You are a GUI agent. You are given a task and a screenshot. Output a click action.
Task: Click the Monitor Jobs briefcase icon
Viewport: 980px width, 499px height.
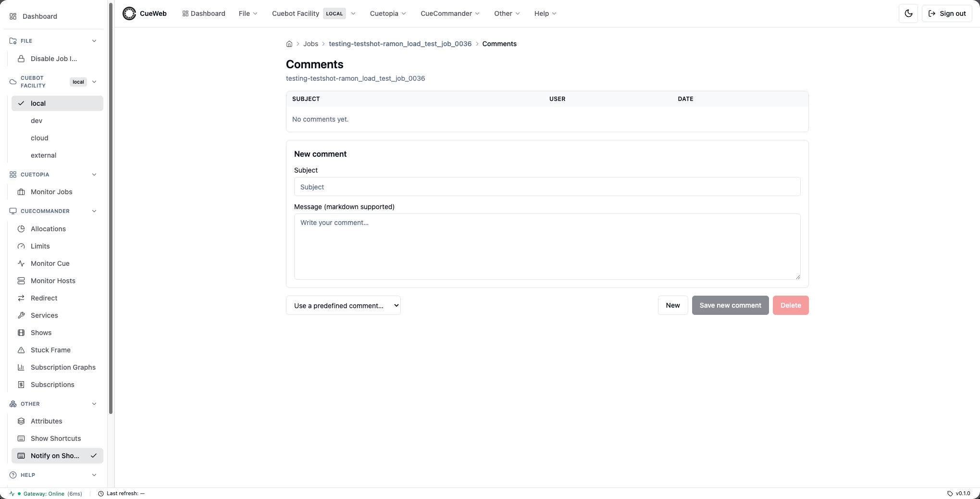(x=21, y=192)
